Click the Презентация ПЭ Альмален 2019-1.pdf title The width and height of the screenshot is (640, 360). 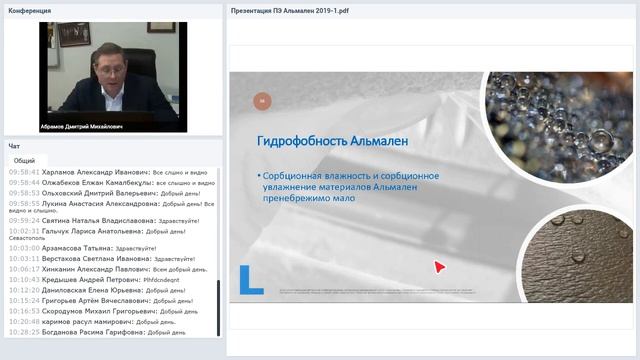pos(290,11)
